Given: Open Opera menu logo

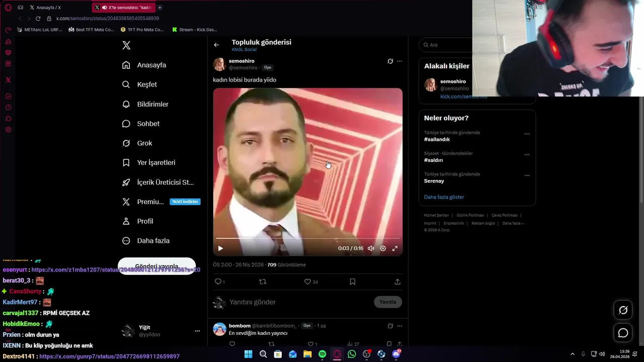Looking at the screenshot, I should click(x=8, y=8).
